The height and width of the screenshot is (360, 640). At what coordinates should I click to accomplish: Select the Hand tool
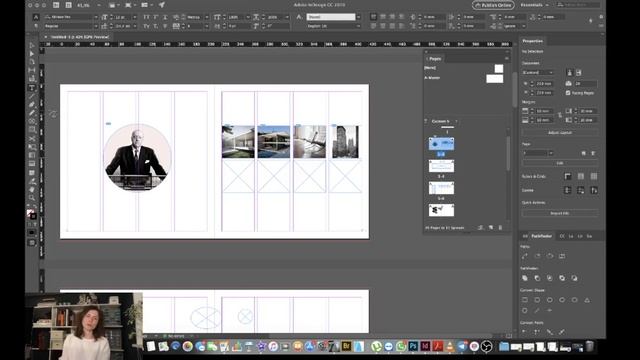tap(32, 189)
